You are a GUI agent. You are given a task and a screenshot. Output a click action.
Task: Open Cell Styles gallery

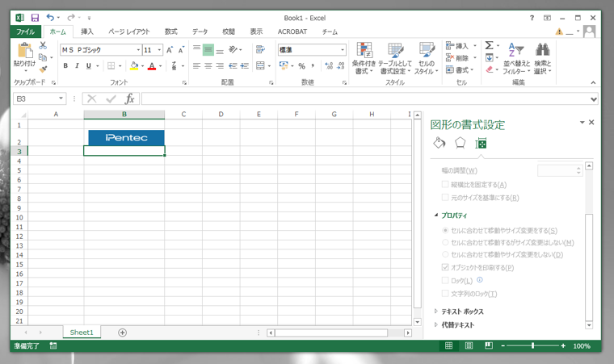point(427,58)
